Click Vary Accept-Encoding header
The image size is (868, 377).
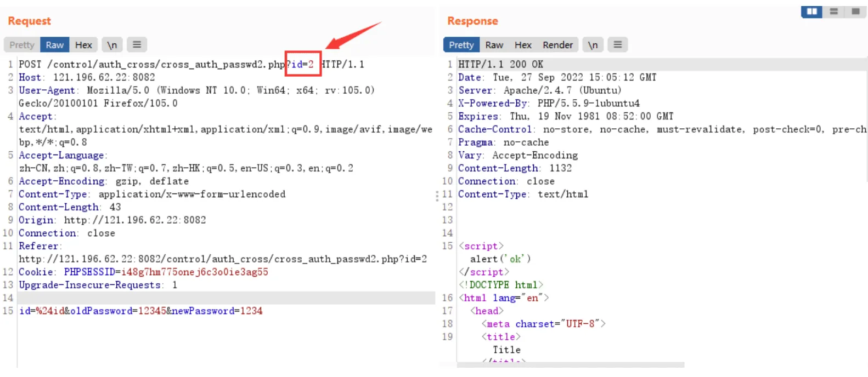coord(518,155)
